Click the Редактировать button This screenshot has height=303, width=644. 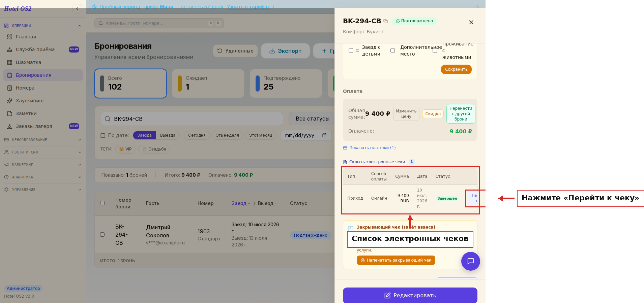[x=410, y=295]
